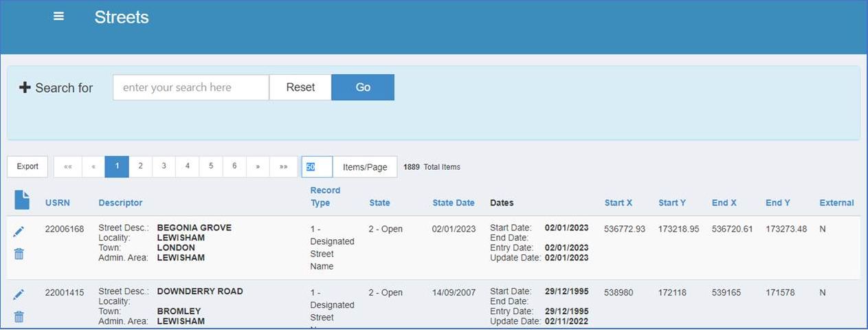Sort by Descriptor column header
Screen dimensions: 868x330
pos(120,203)
